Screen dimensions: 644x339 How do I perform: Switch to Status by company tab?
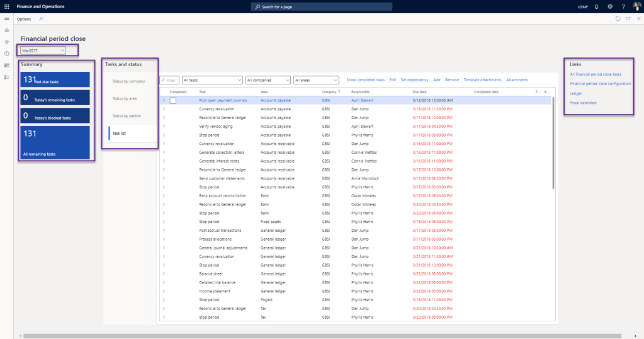[128, 81]
